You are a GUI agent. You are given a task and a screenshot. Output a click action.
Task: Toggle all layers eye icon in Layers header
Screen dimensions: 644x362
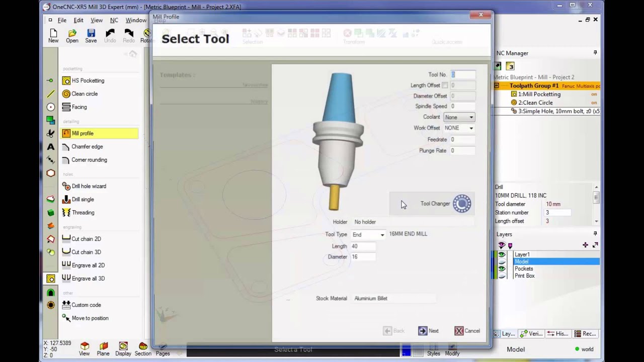pyautogui.click(x=502, y=245)
